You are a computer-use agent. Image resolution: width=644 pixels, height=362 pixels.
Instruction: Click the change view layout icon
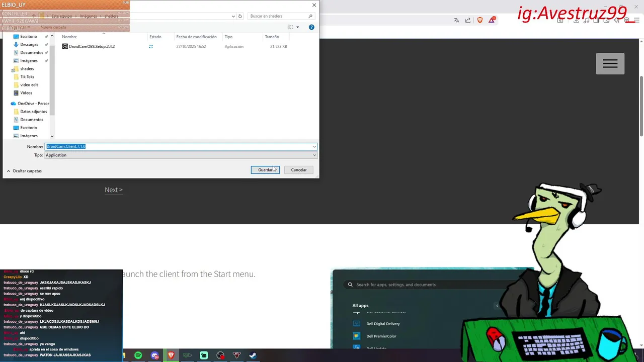click(x=291, y=27)
